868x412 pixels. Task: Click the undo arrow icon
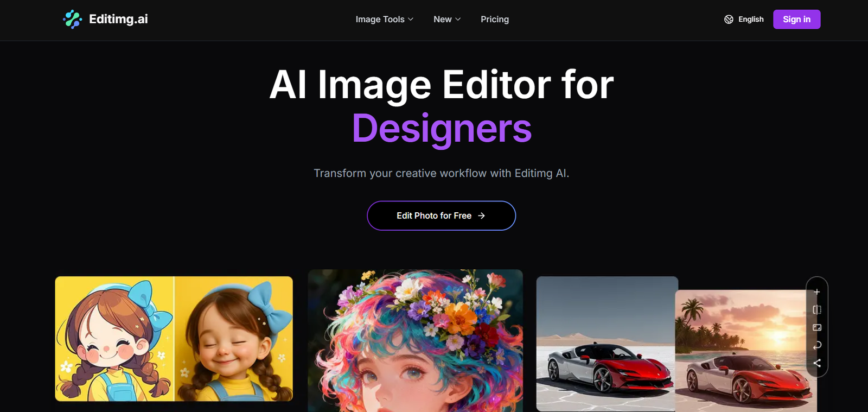(817, 345)
